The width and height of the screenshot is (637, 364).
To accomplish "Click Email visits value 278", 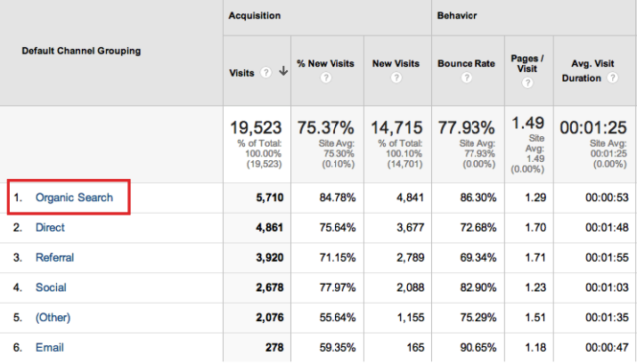I will tap(274, 348).
